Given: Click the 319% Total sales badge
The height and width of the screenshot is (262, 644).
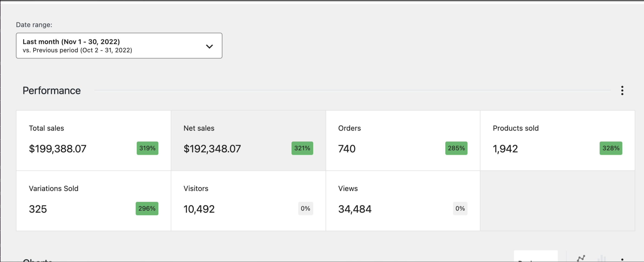Looking at the screenshot, I should click(147, 148).
